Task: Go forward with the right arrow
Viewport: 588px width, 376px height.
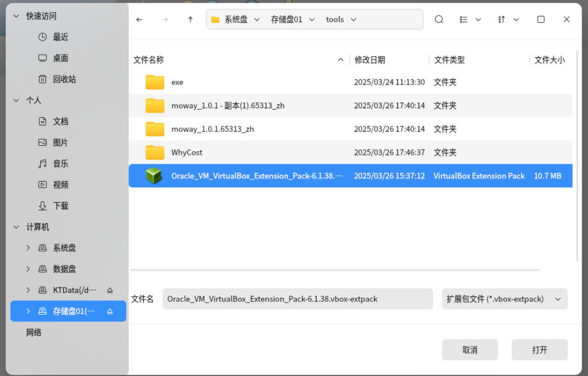Action: (164, 20)
